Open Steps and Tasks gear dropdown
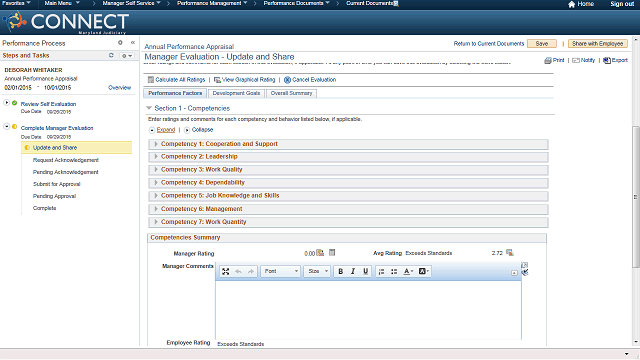 click(x=127, y=56)
